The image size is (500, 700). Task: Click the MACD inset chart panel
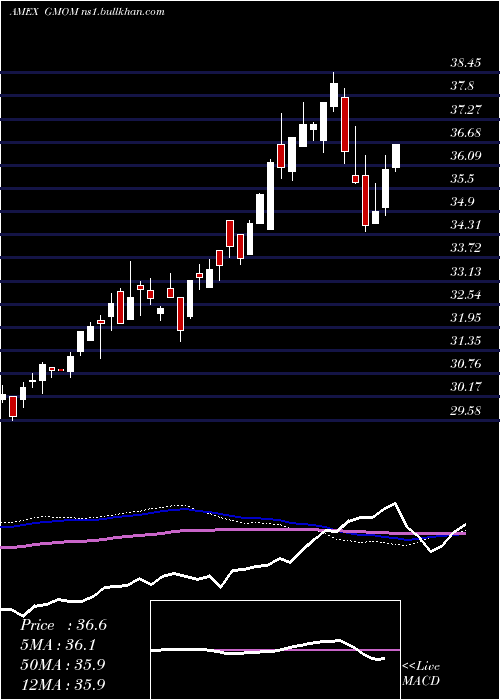pyautogui.click(x=275, y=650)
